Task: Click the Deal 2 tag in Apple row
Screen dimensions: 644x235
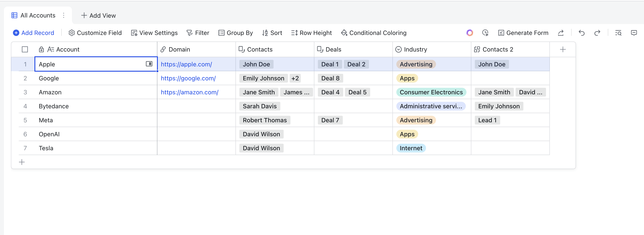Action: point(356,64)
